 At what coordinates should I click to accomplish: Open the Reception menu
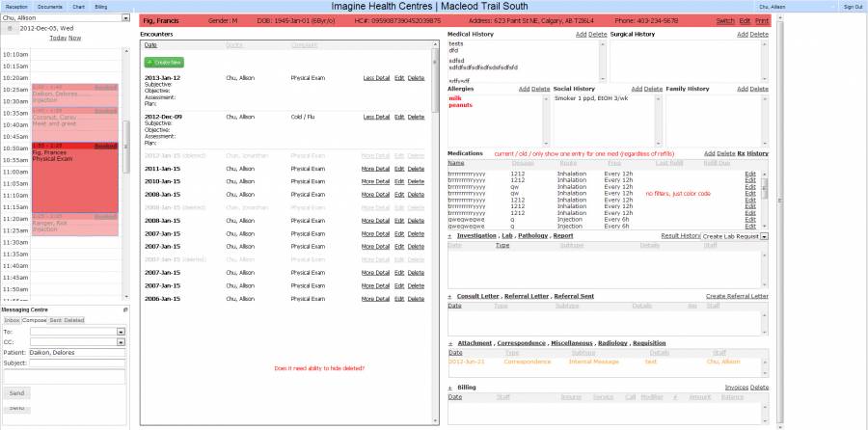[16, 7]
